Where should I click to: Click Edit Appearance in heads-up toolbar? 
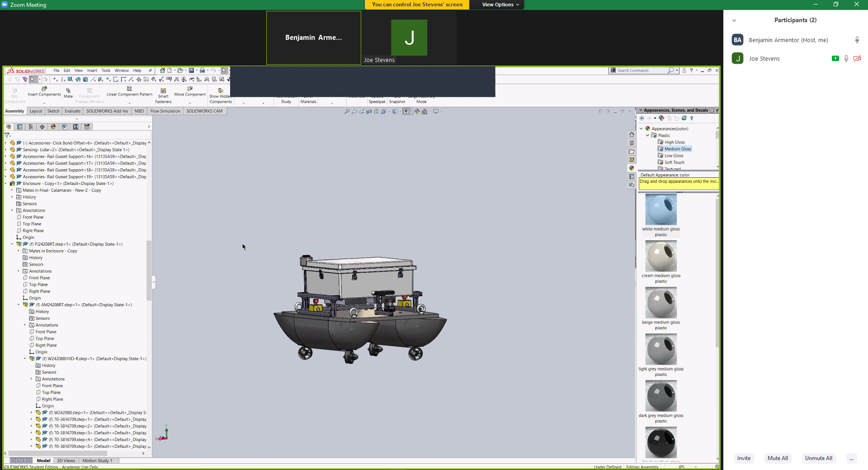point(417,111)
